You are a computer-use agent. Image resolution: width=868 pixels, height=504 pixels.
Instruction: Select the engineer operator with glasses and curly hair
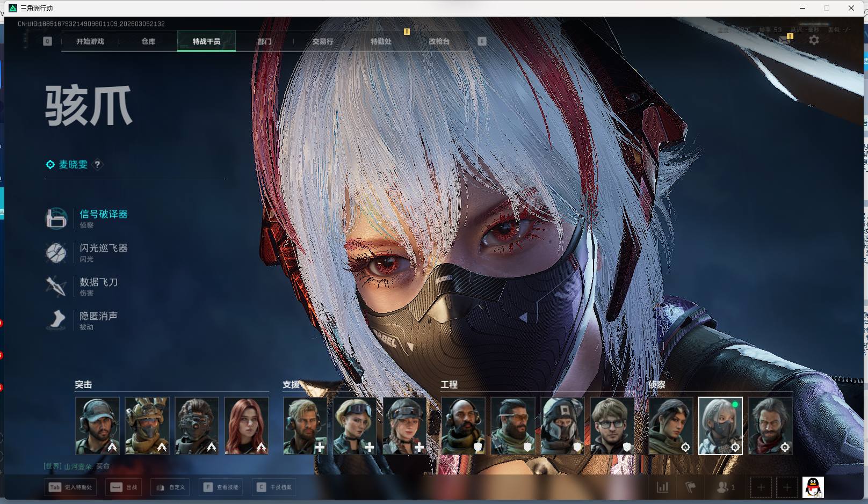point(612,426)
